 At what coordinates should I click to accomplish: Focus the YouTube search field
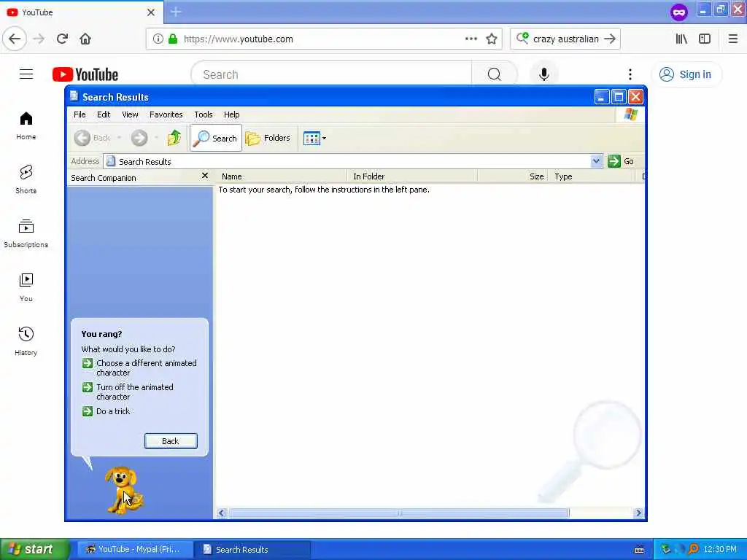pos(332,74)
